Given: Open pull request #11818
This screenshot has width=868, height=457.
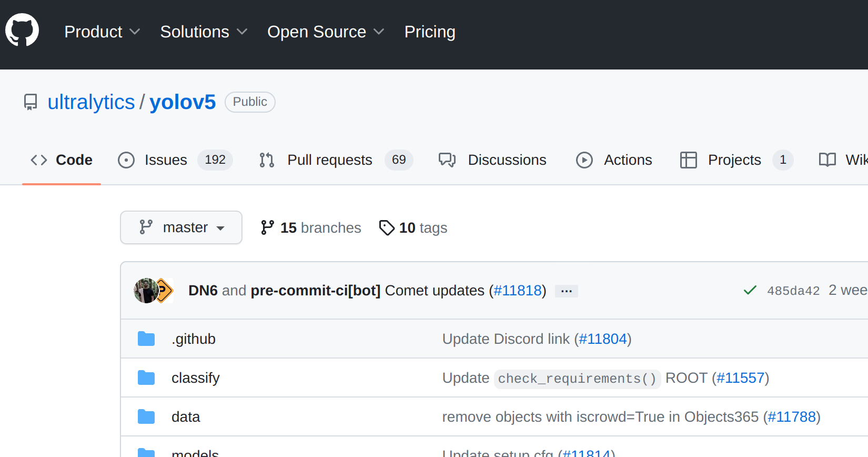Looking at the screenshot, I should point(518,291).
